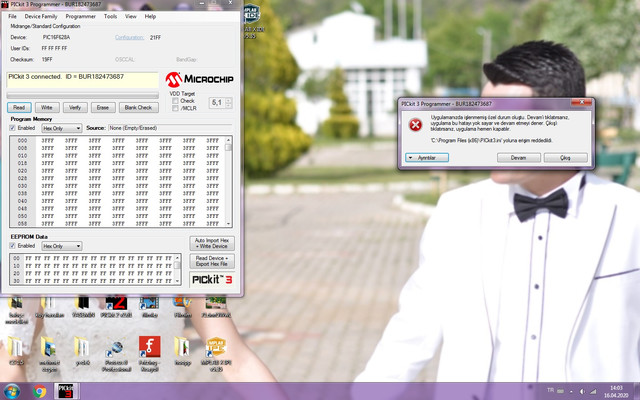640x400 pixels.
Task: Click the network icon in system tray
Action: click(593, 392)
